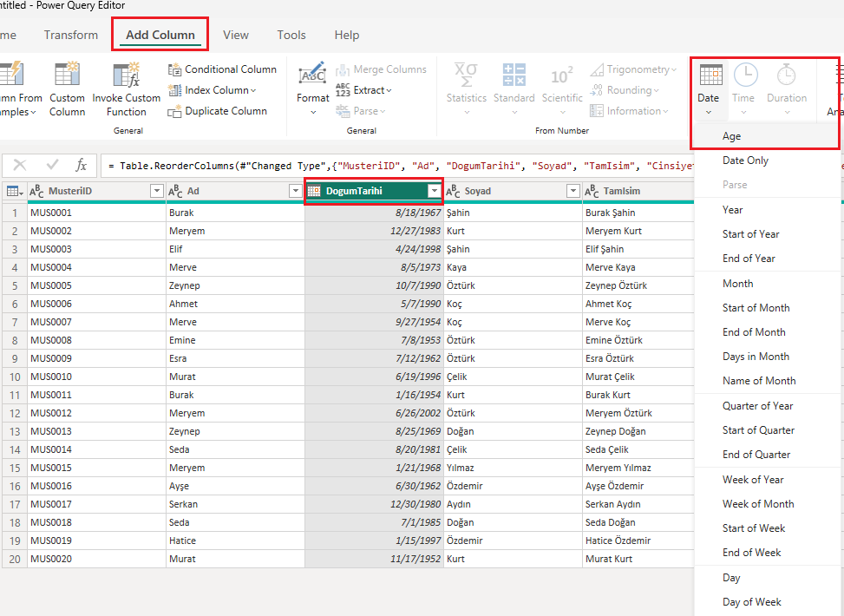Screen dimensions: 844x616
Task: Select Day of Week
Action: (767, 602)
